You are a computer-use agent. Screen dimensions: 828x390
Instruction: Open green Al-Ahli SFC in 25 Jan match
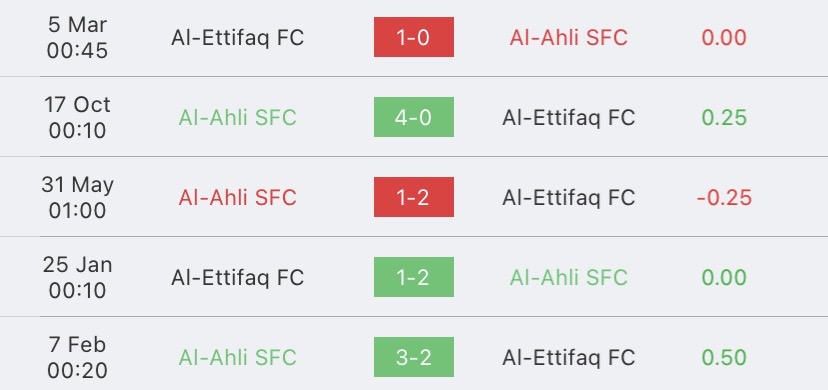[x=569, y=278]
